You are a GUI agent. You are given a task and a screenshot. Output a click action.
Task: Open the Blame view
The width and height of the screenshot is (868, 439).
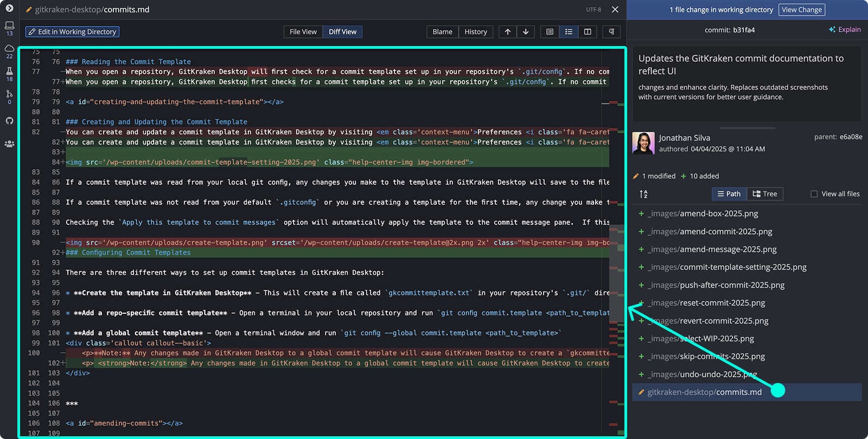(442, 32)
